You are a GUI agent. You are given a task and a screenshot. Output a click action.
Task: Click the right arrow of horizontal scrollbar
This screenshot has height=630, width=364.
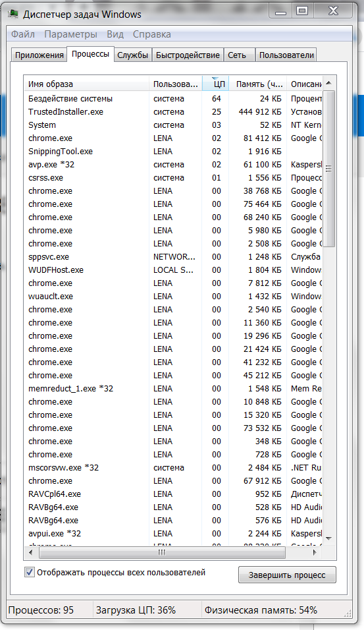(315, 552)
